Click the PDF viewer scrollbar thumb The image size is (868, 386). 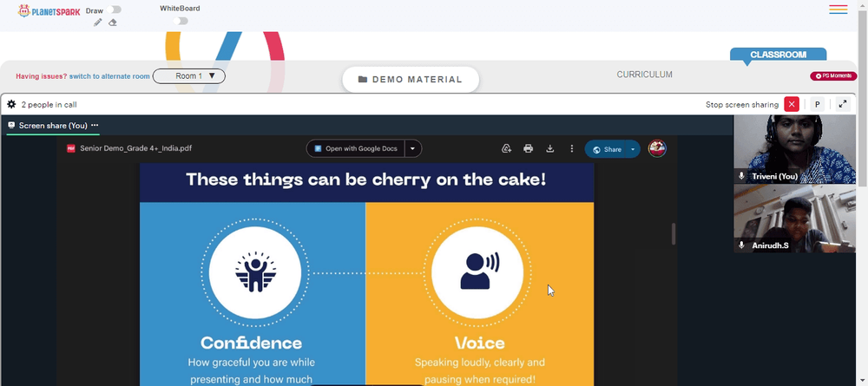[x=674, y=234]
